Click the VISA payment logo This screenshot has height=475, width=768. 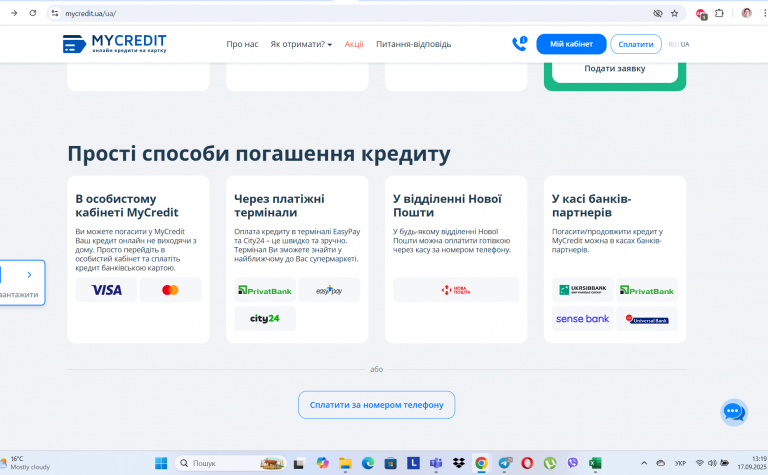(x=106, y=290)
